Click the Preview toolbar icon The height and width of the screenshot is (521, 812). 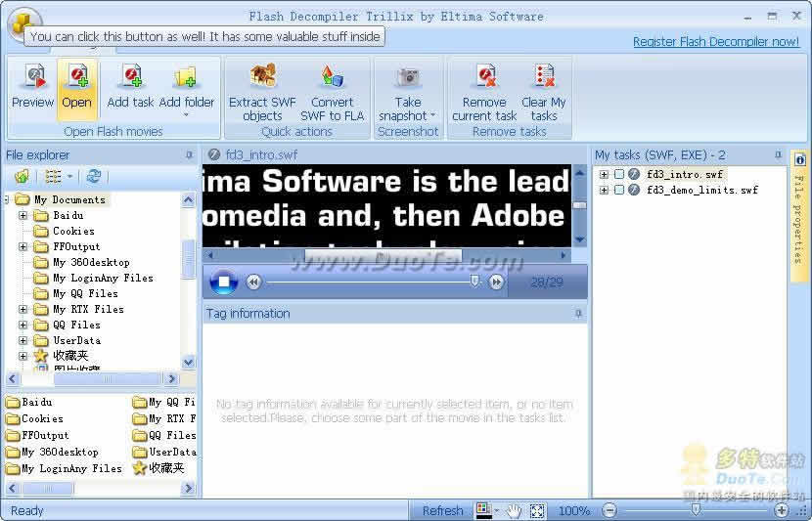(x=33, y=77)
